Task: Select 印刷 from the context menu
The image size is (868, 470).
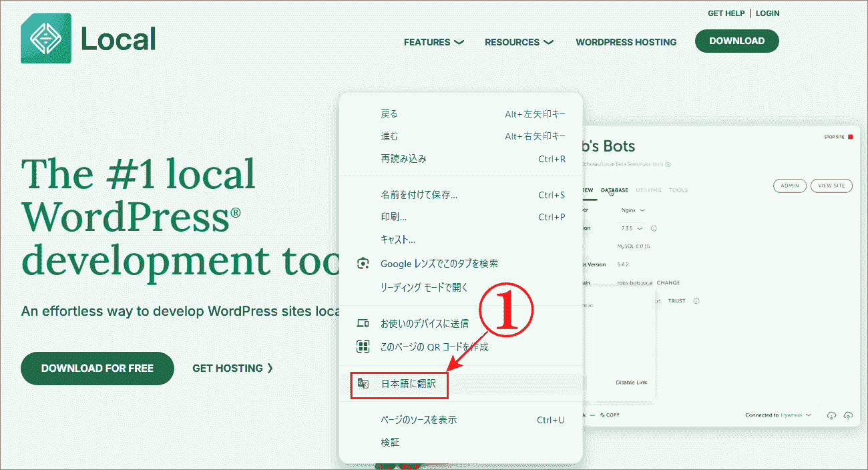Action: click(x=461, y=217)
